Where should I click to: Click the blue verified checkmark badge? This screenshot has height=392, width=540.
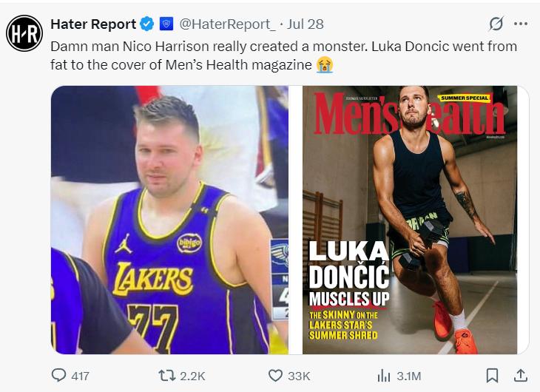coord(147,24)
